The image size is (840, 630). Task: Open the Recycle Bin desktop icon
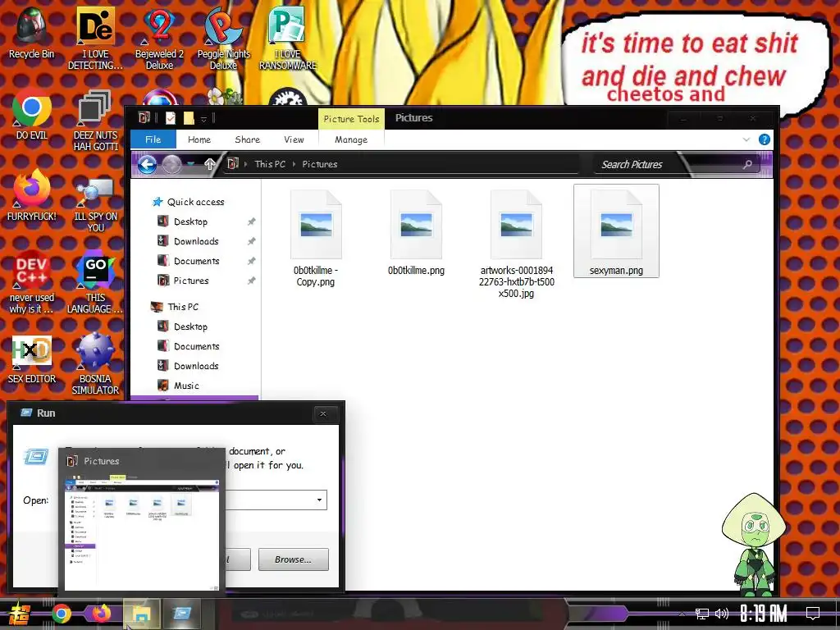[31, 33]
